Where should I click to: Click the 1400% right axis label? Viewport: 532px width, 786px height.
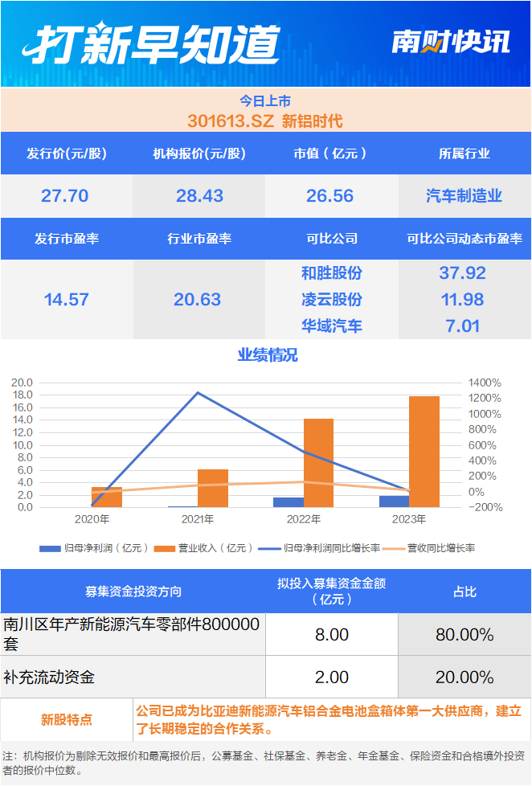click(x=485, y=383)
